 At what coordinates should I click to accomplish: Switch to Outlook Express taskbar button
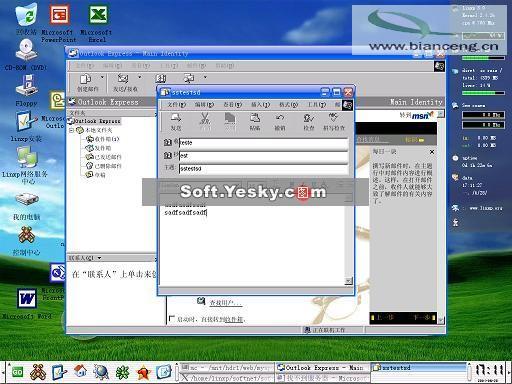[323, 368]
